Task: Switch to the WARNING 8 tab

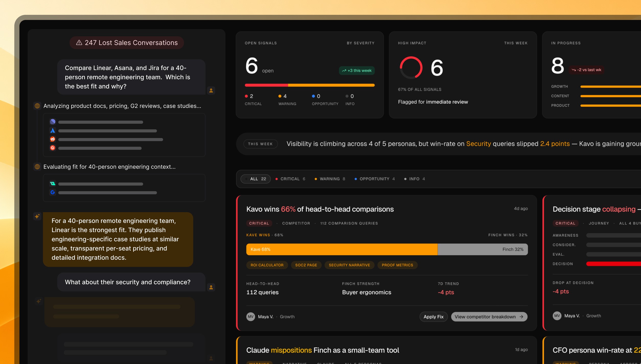Action: [x=330, y=179]
